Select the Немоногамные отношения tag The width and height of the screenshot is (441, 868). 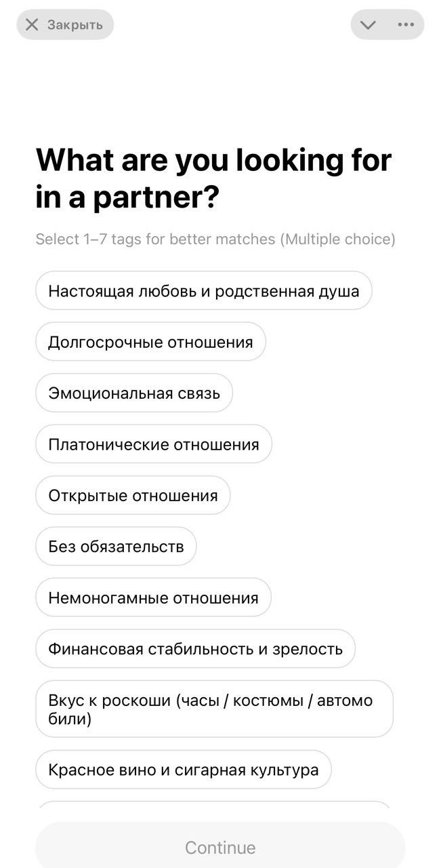153,597
